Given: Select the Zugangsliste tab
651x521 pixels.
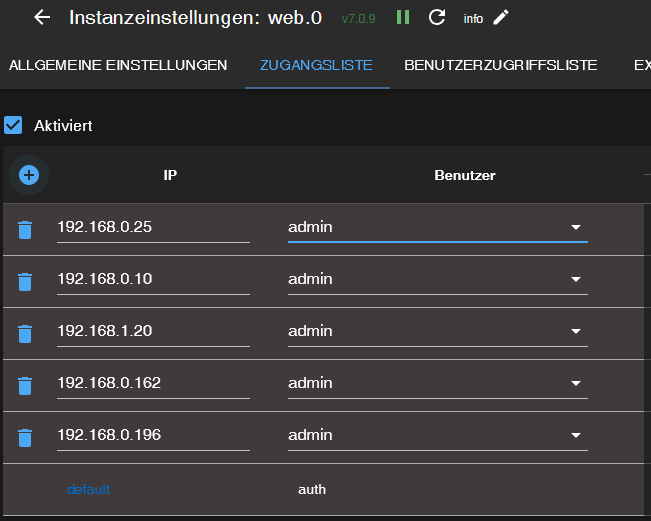Looking at the screenshot, I should point(316,65).
